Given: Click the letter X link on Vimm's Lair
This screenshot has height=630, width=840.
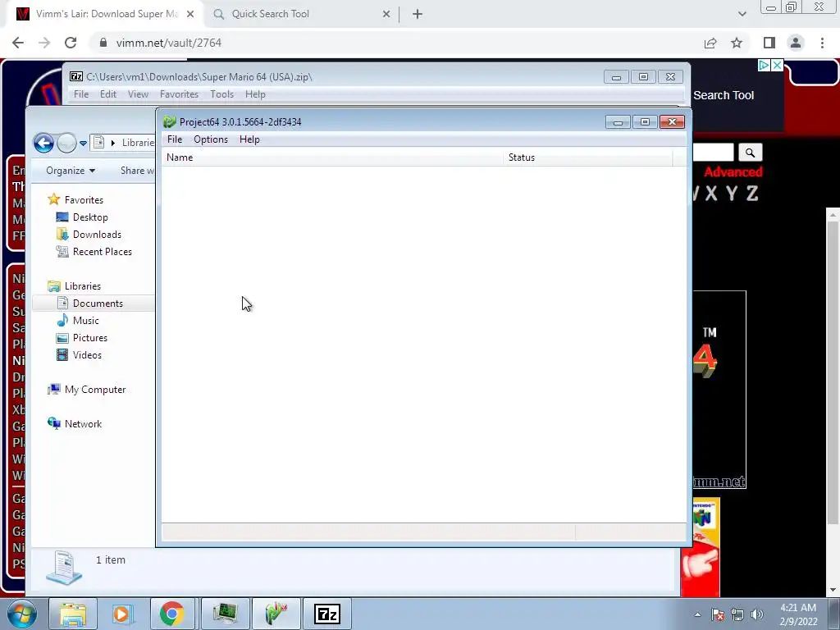Looking at the screenshot, I should 711,194.
